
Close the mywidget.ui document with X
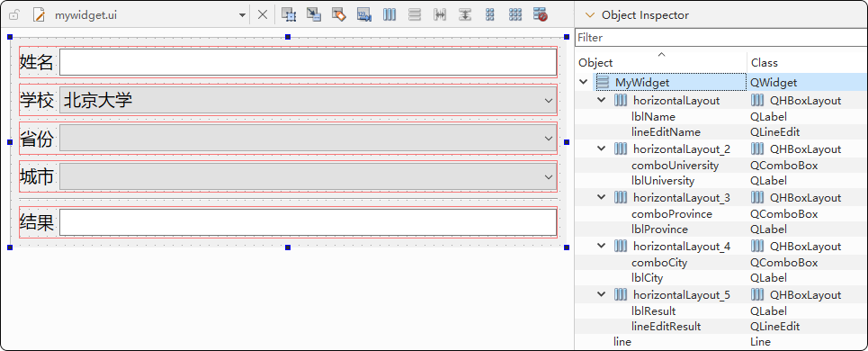pyautogui.click(x=263, y=15)
